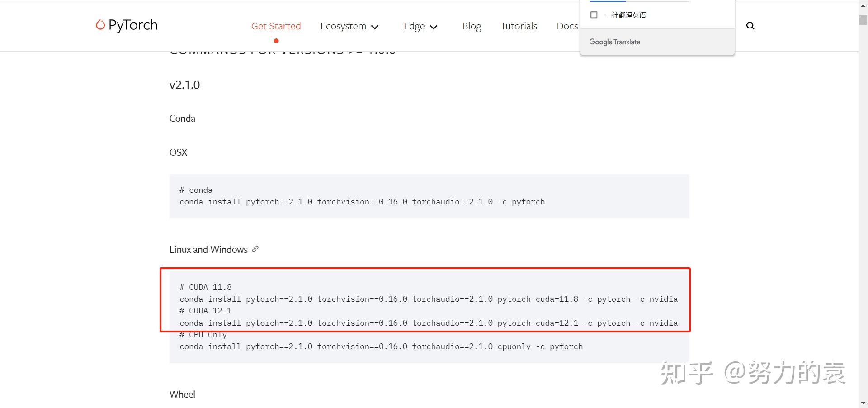The image size is (868, 408).
Task: Open the Get Started page
Action: click(x=276, y=26)
